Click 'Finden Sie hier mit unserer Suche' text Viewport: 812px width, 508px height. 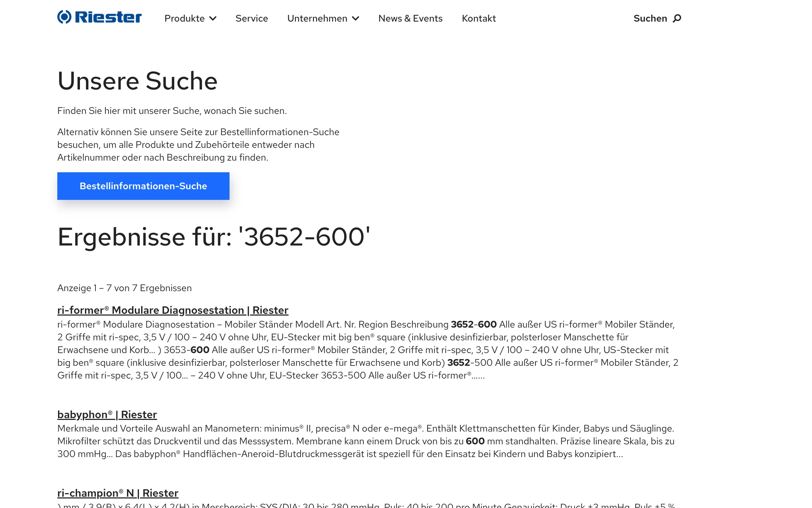coord(172,111)
